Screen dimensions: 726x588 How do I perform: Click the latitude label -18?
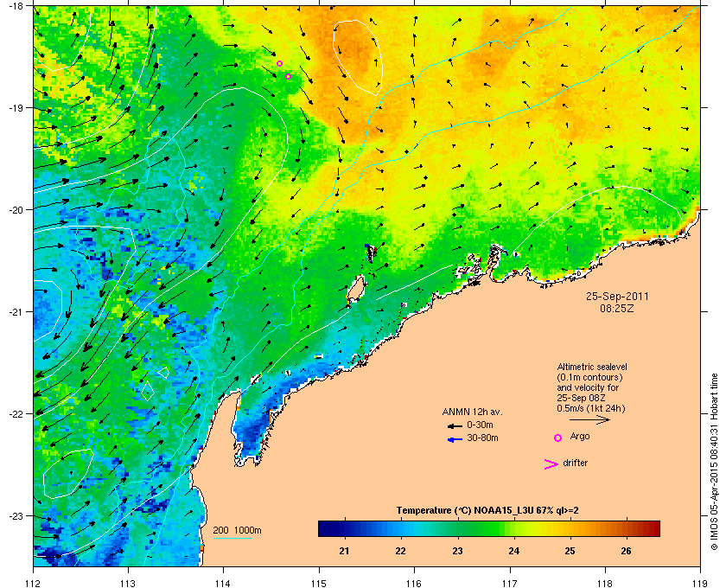[15, 5]
